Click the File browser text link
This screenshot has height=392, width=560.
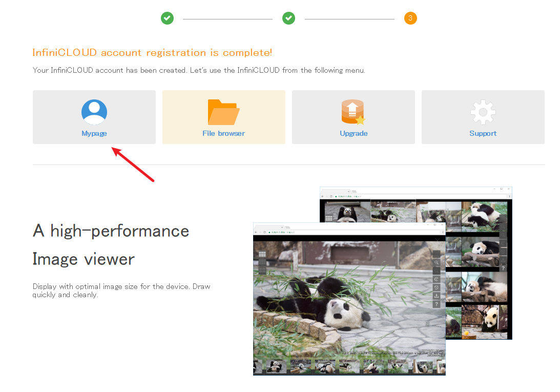[x=223, y=133]
